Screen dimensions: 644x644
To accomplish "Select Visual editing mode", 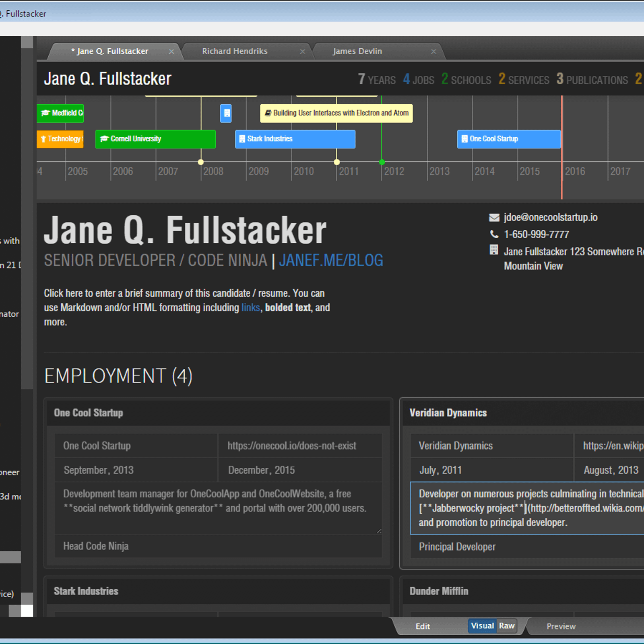I will tap(482, 626).
